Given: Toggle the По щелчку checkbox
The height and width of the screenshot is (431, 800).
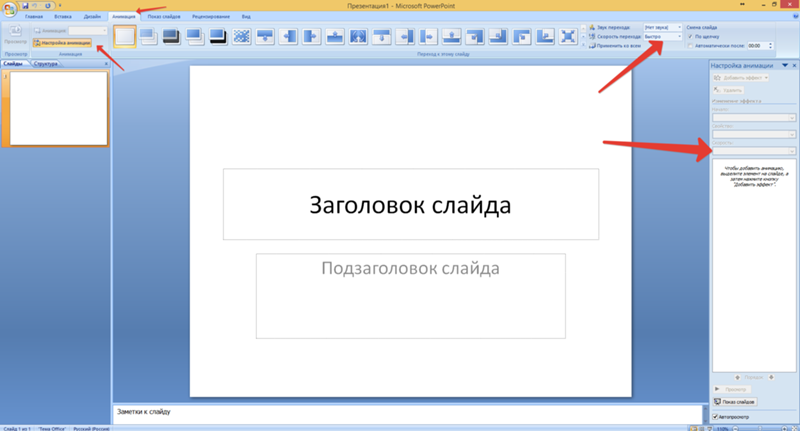Looking at the screenshot, I should point(690,37).
